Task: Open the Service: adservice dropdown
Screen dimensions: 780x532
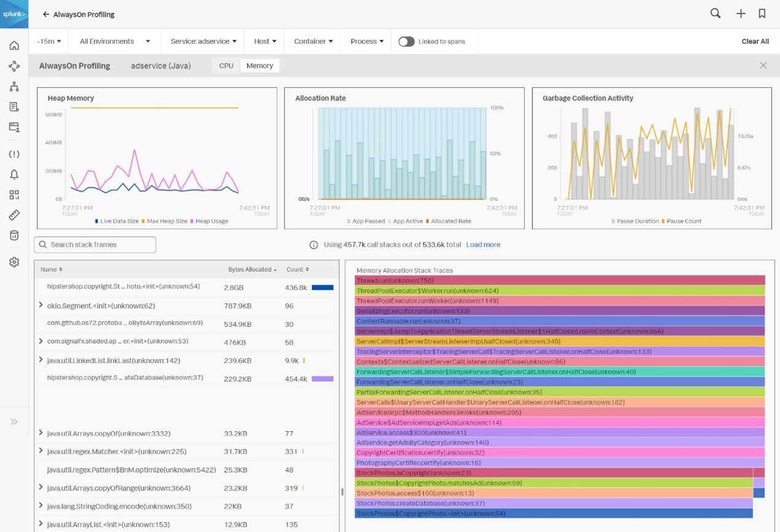Action: click(x=203, y=42)
